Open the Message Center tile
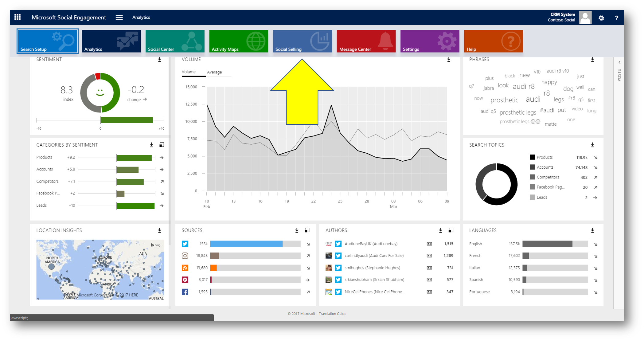The height and width of the screenshot is (341, 644). click(x=366, y=41)
